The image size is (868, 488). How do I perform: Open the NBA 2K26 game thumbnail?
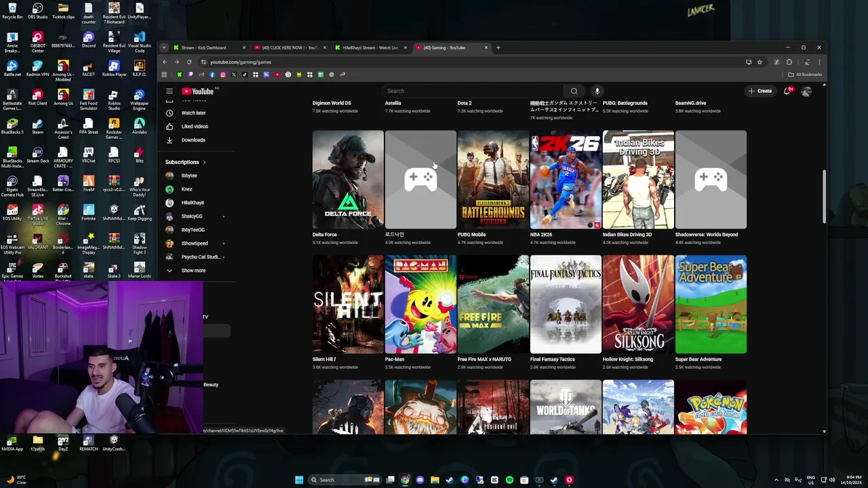pos(566,180)
